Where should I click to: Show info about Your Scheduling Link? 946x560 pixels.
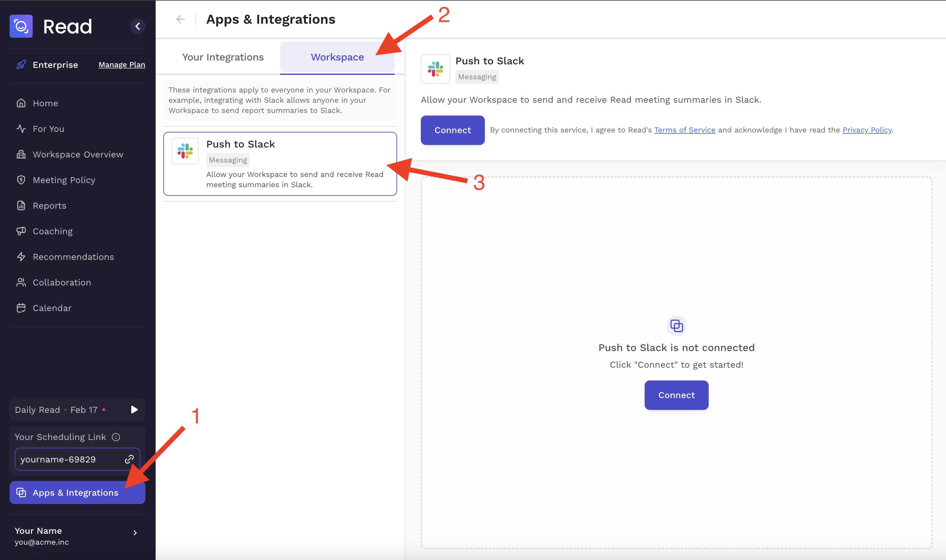116,437
